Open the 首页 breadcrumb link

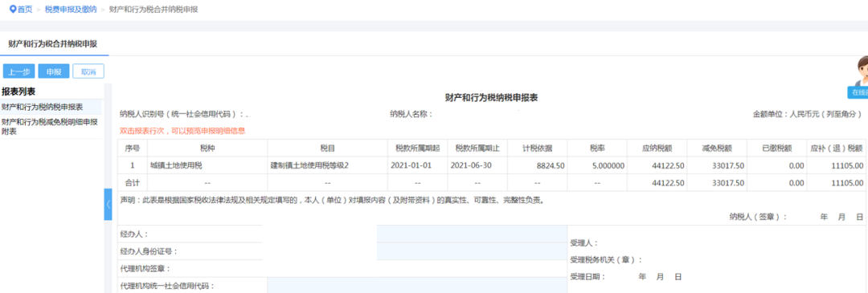pos(25,10)
